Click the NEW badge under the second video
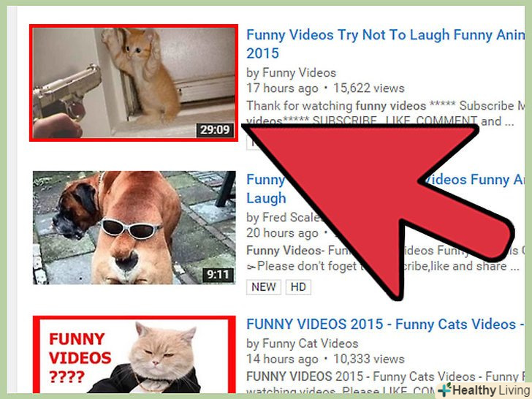This screenshot has height=399, width=532. (264, 287)
